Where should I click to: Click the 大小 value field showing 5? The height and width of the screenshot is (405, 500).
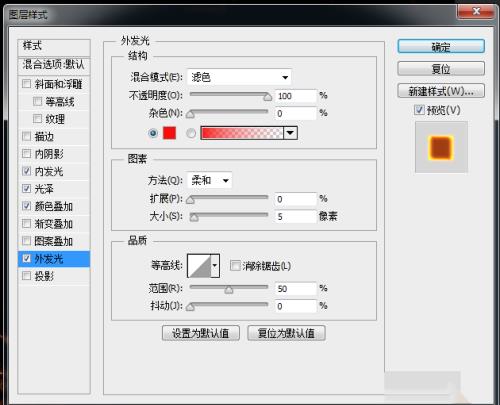coord(296,217)
